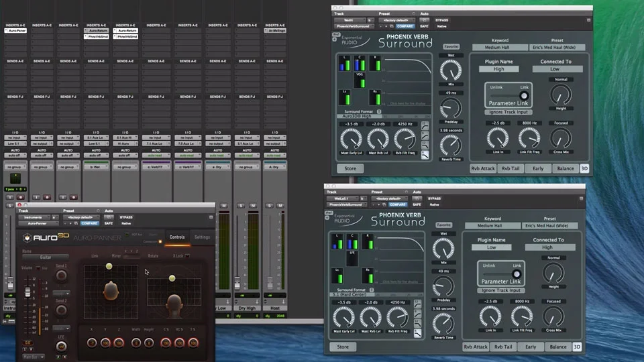
Task: Toggle BYPASS in upper Phoenix Verb header
Action: tap(442, 20)
